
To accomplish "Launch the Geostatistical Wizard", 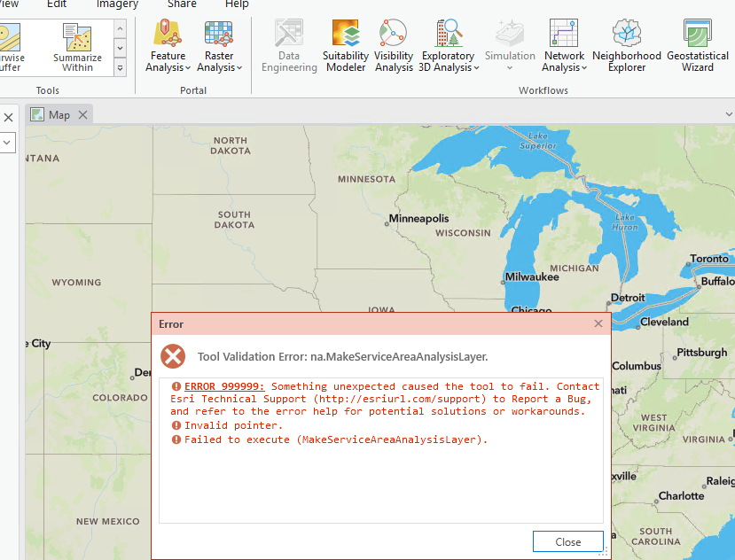I will (698, 44).
